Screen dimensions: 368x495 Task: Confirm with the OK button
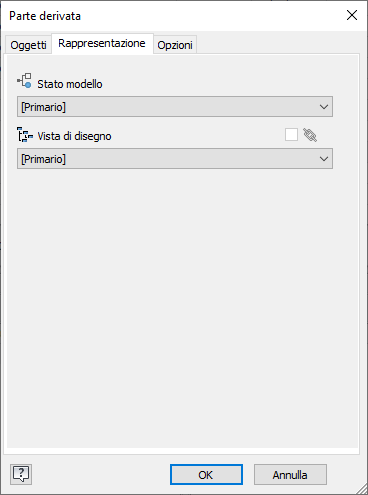206,474
